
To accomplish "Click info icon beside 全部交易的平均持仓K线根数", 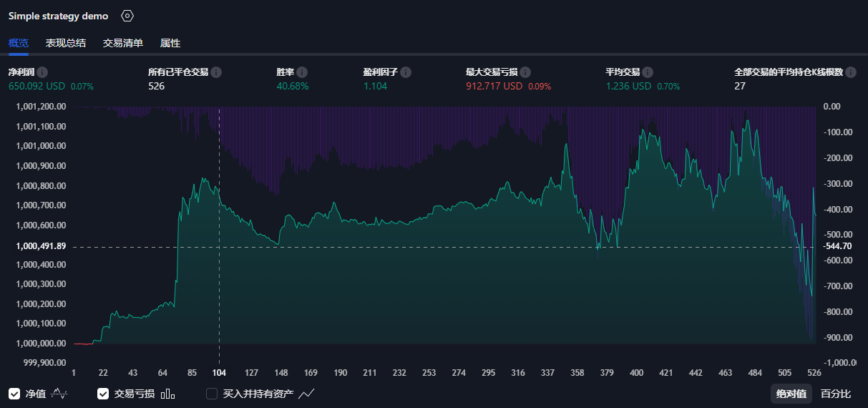I will click(850, 72).
